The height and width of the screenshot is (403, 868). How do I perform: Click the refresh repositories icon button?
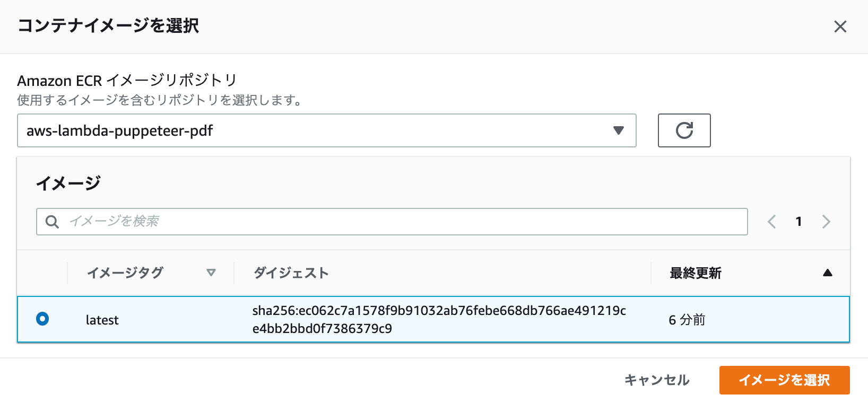[x=684, y=130]
